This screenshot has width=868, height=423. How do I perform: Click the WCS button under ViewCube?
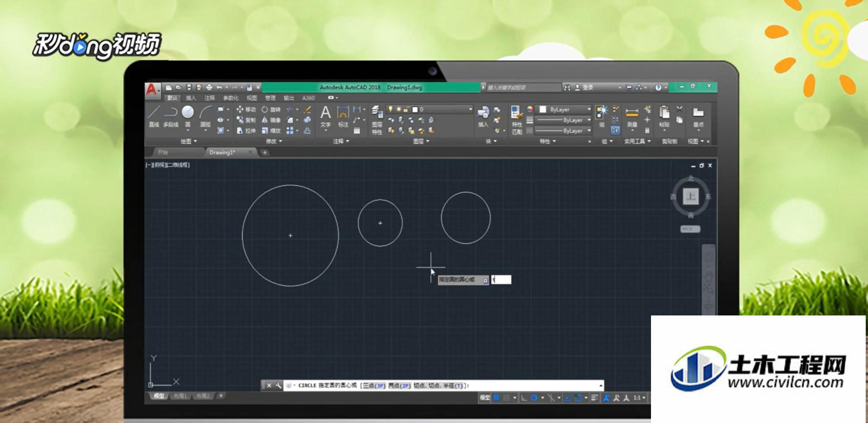pos(690,229)
